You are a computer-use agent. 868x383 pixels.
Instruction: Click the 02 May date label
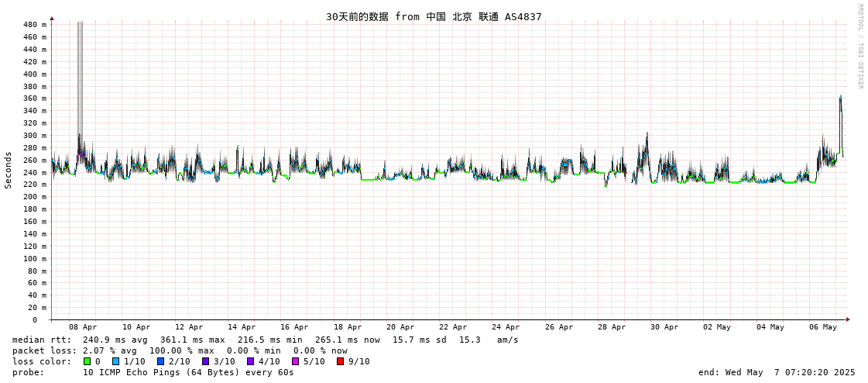(718, 328)
